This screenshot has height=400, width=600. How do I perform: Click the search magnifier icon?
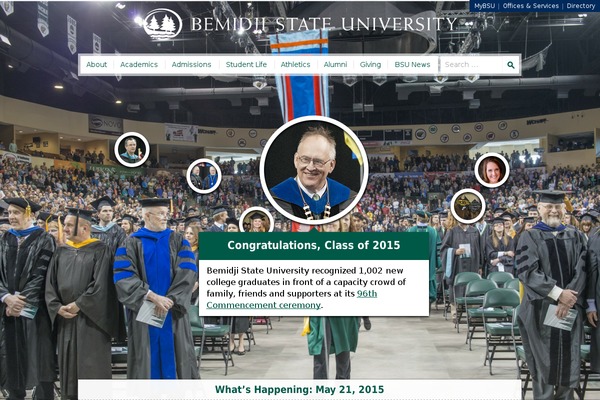pyautogui.click(x=510, y=65)
